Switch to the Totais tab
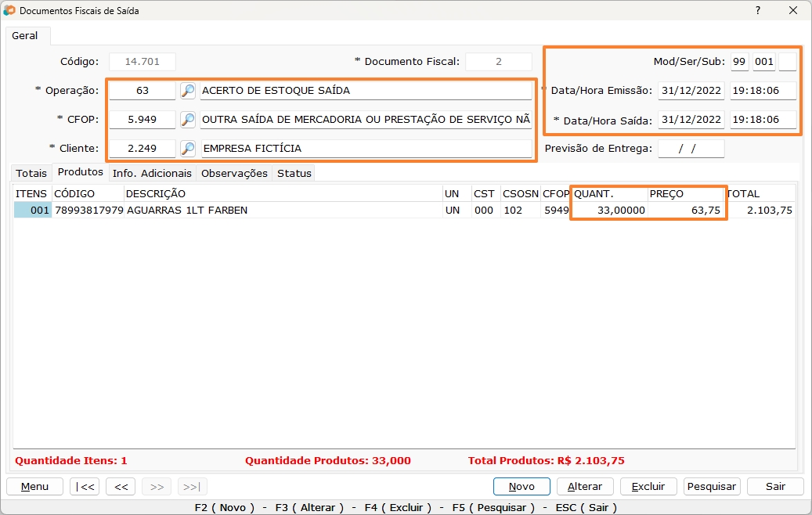This screenshot has height=515, width=812. click(x=31, y=173)
